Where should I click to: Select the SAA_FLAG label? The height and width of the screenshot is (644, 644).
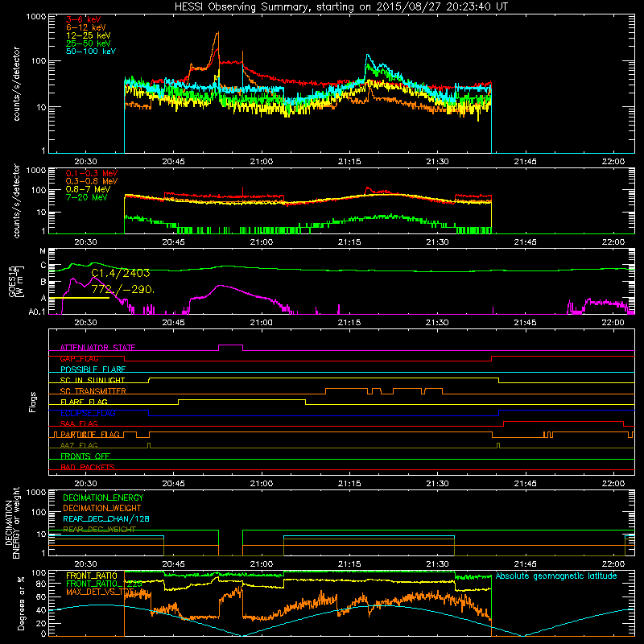pyautogui.click(x=79, y=423)
